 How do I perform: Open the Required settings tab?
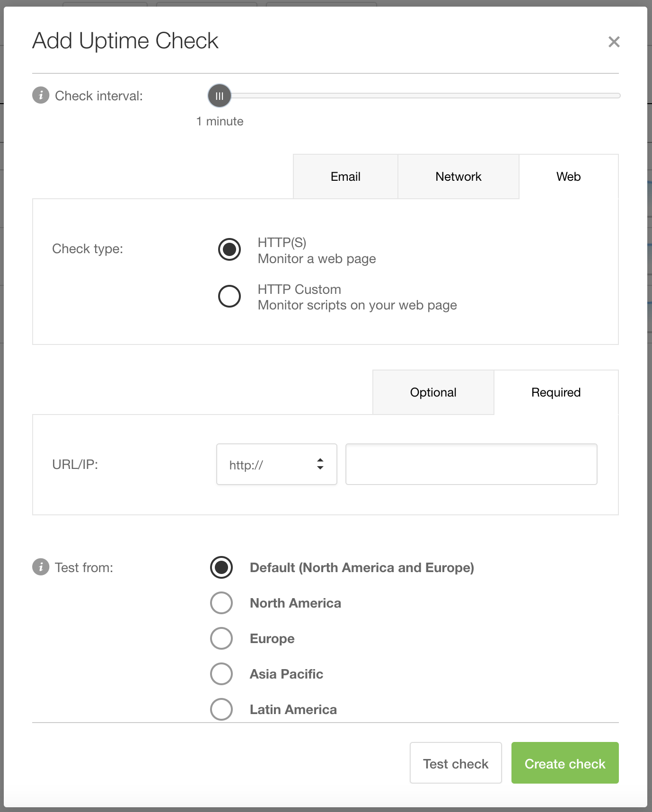coord(555,392)
